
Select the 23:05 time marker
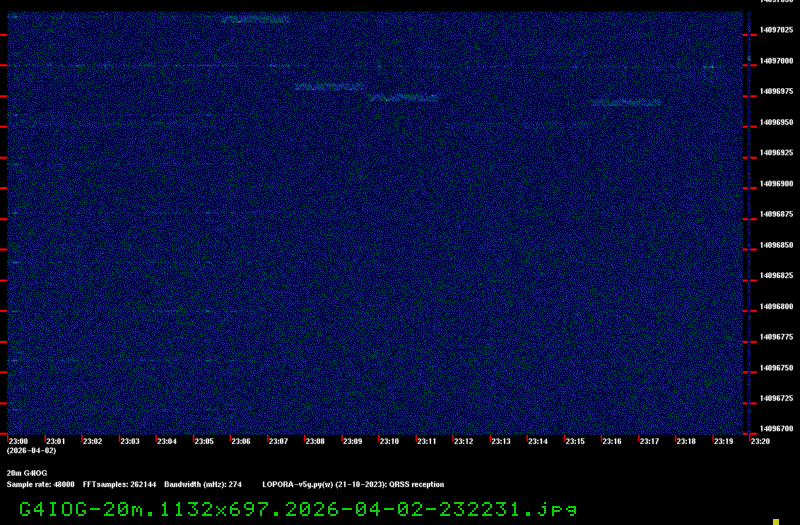coord(204,441)
